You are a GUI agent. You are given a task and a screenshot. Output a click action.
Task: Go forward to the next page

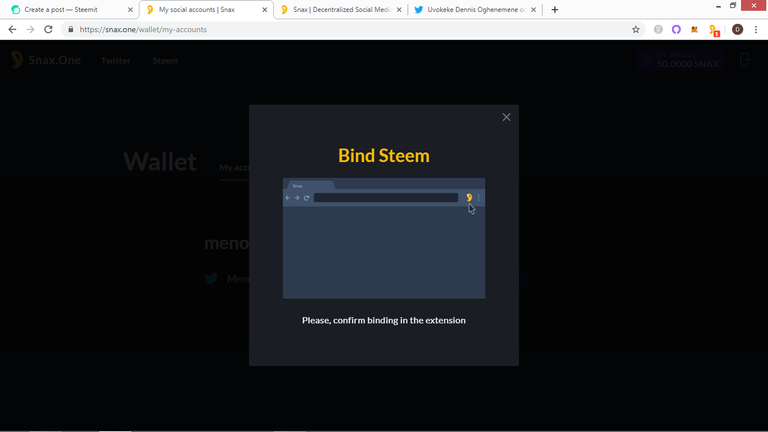[30, 29]
